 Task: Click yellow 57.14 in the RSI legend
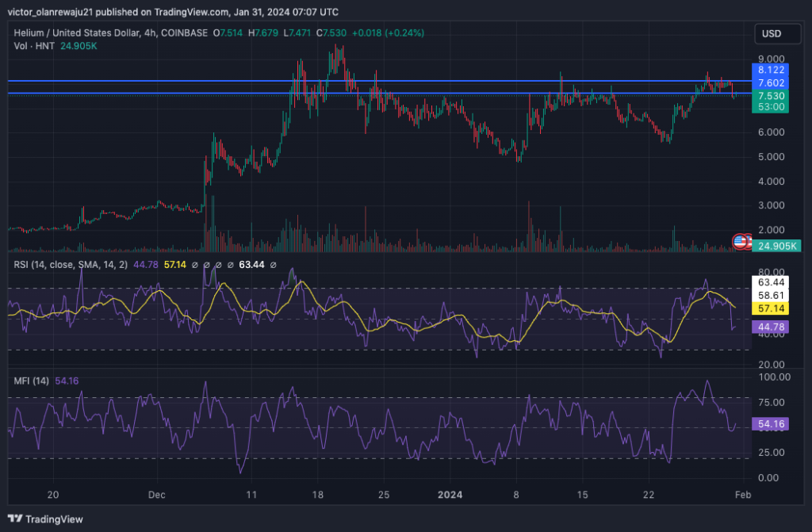click(x=175, y=265)
